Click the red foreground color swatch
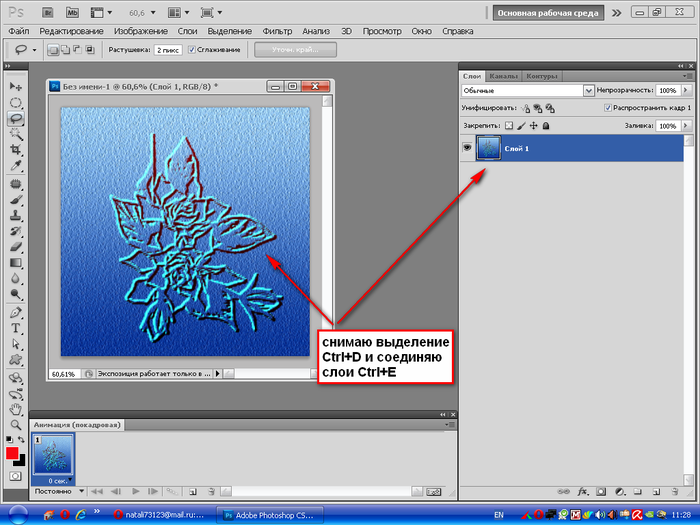The height and width of the screenshot is (525, 700). pos(12,453)
